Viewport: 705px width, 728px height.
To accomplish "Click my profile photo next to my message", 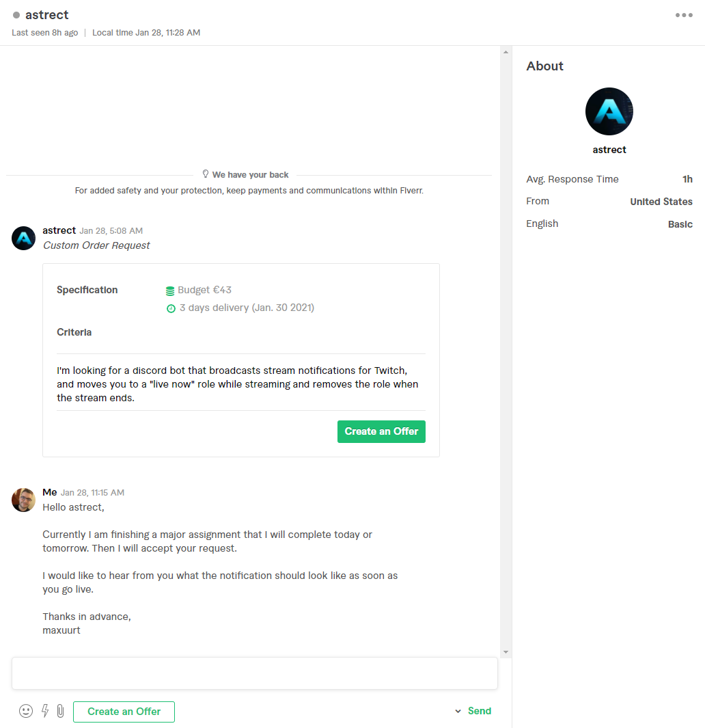I will (x=24, y=500).
